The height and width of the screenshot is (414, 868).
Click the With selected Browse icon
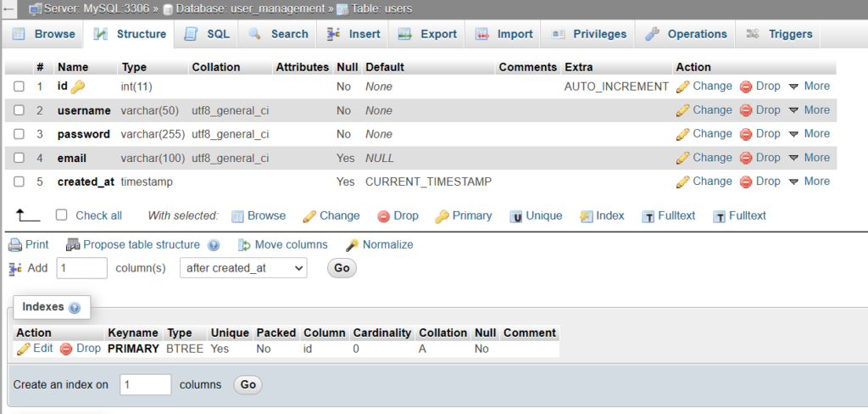(x=237, y=216)
